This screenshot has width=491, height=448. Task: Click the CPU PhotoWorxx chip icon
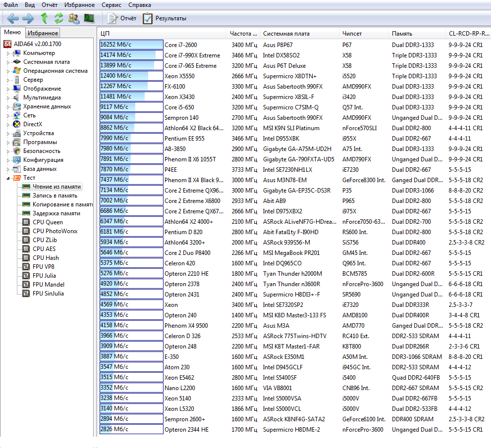tap(26, 231)
